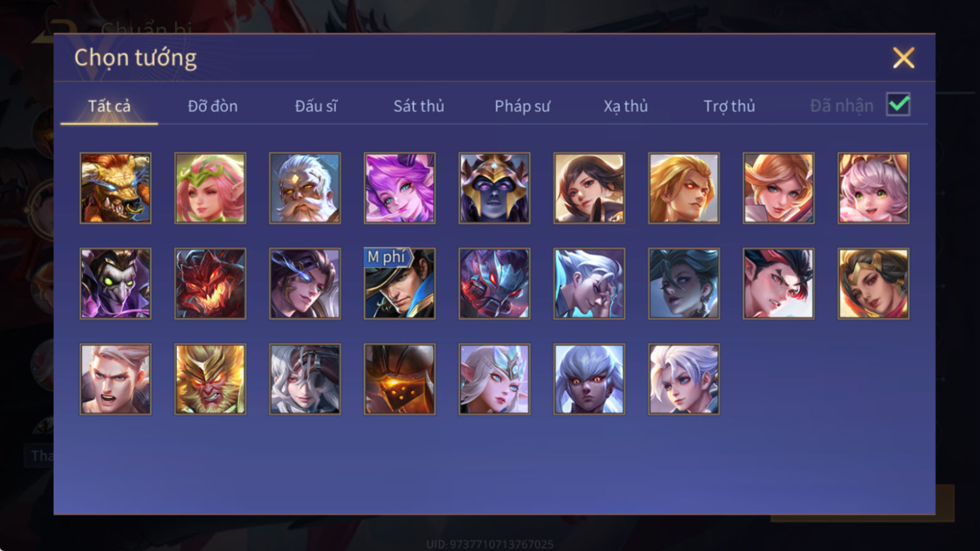This screenshot has height=551, width=980.
Task: Select the hero marked "M phí"
Action: (400, 283)
